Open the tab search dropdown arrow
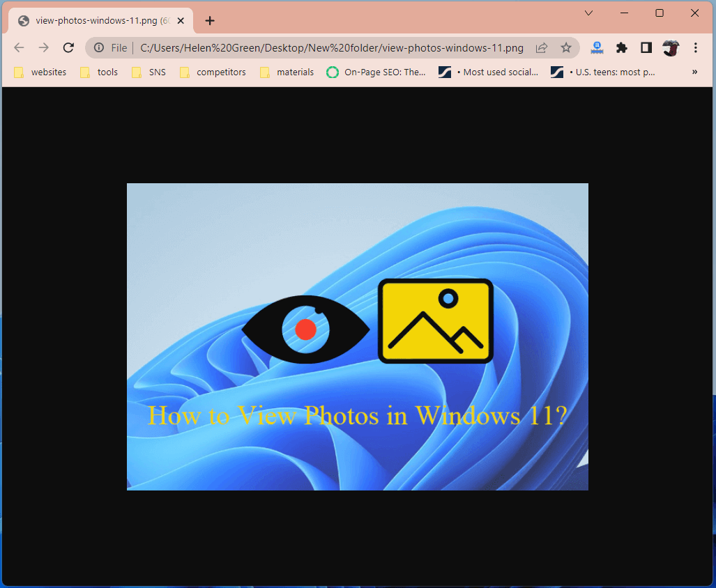This screenshot has height=588, width=716. point(588,13)
